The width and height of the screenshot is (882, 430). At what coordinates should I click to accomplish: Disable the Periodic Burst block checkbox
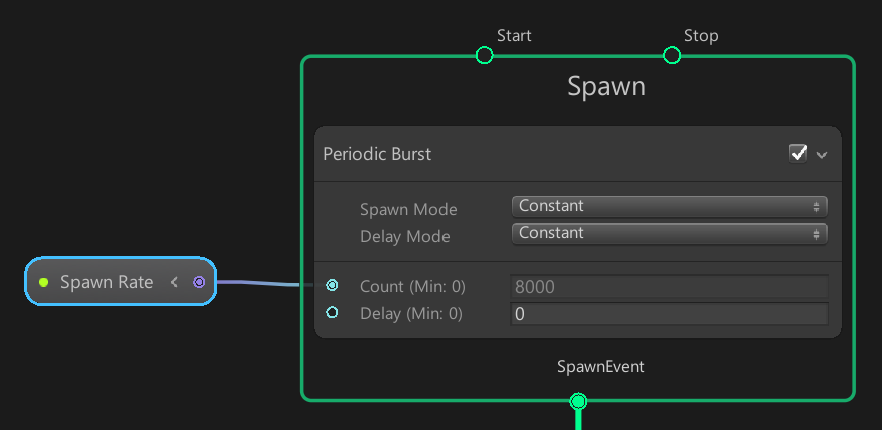tap(797, 153)
